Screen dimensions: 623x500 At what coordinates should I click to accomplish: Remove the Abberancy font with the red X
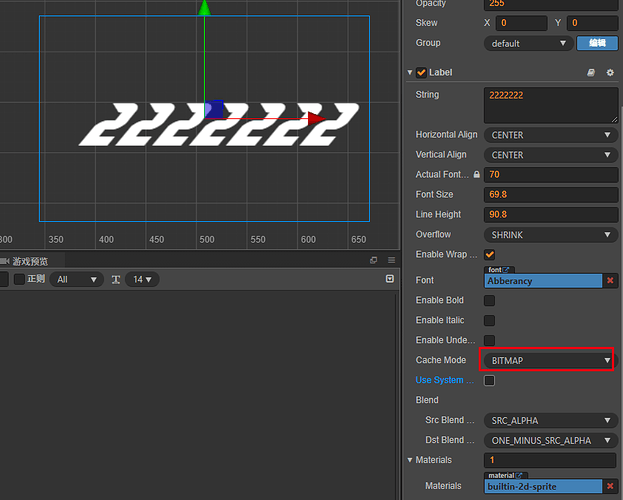[x=610, y=281]
